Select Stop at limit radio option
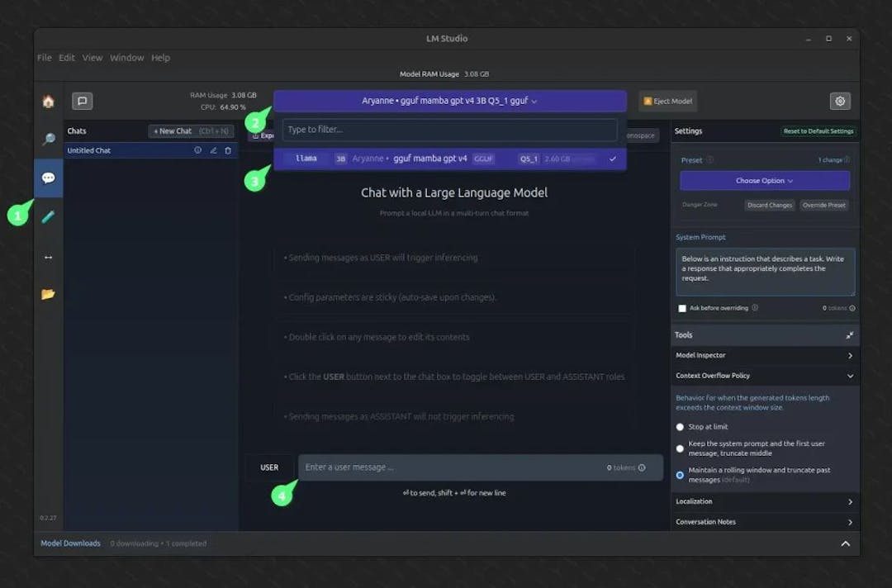 coord(681,427)
